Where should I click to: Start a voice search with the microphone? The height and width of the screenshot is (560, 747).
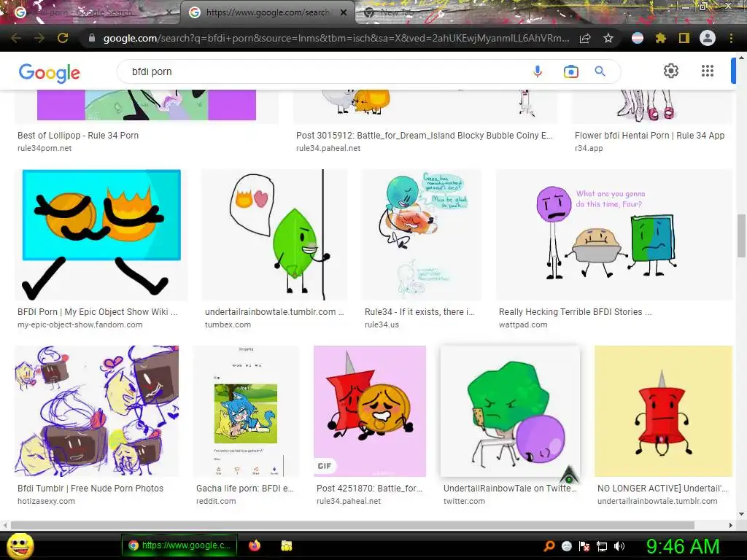538,71
